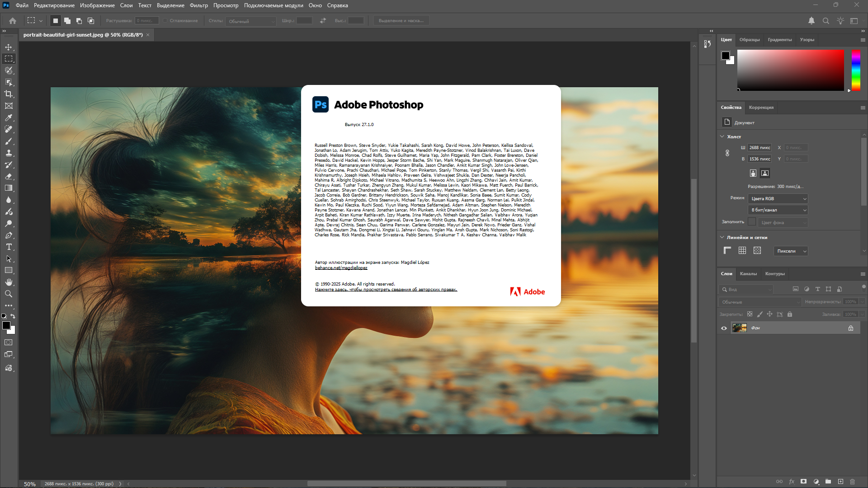The height and width of the screenshot is (488, 868).
Task: Switch to the Каналы tab
Action: (748, 274)
